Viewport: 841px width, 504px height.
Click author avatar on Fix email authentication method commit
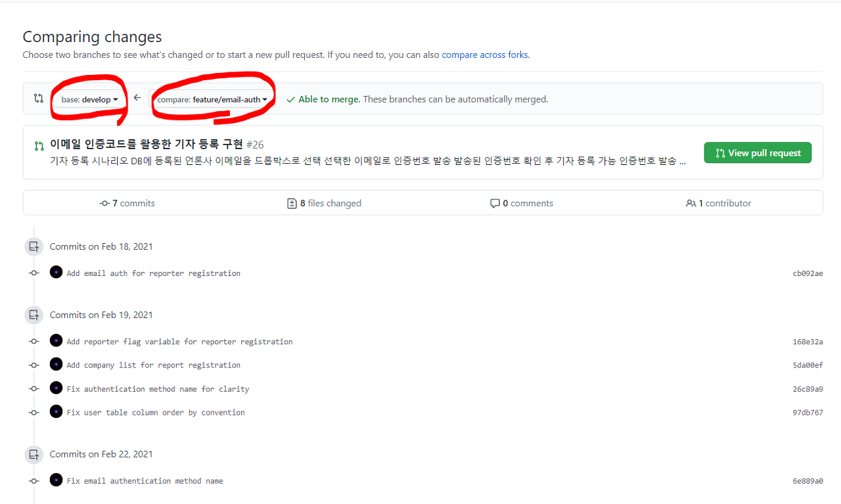tap(56, 480)
